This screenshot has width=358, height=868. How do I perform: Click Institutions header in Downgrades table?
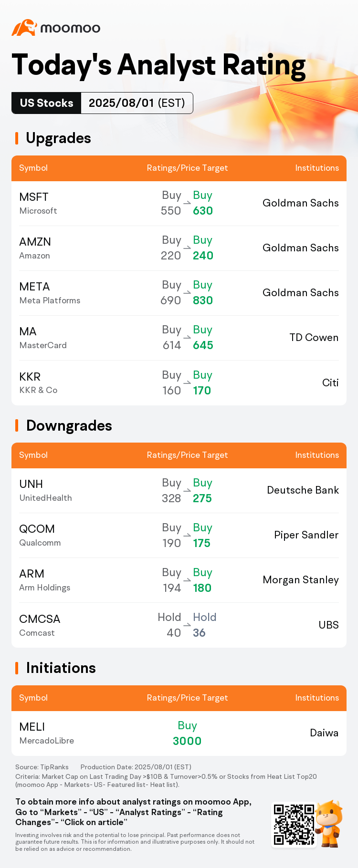point(317,455)
